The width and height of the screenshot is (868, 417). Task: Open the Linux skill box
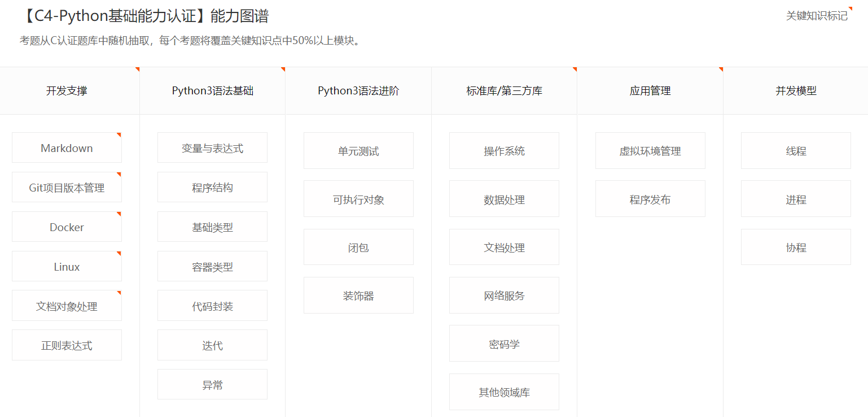(67, 267)
